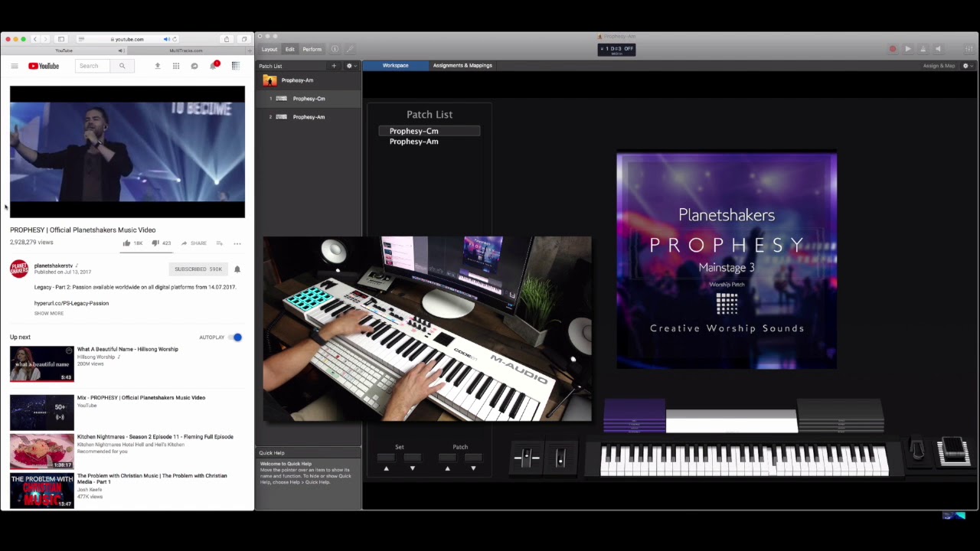The height and width of the screenshot is (551, 980).
Task: Click the PROPHESY video player
Action: point(127,152)
